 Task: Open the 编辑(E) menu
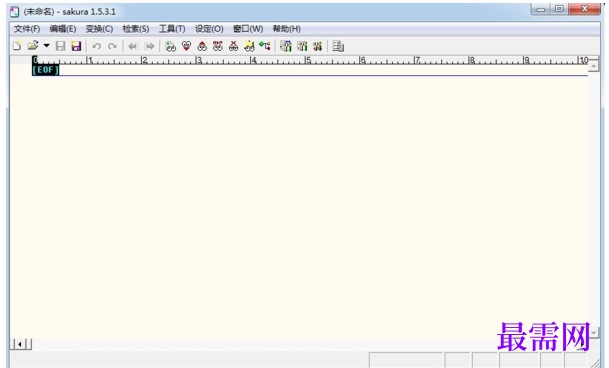point(63,29)
